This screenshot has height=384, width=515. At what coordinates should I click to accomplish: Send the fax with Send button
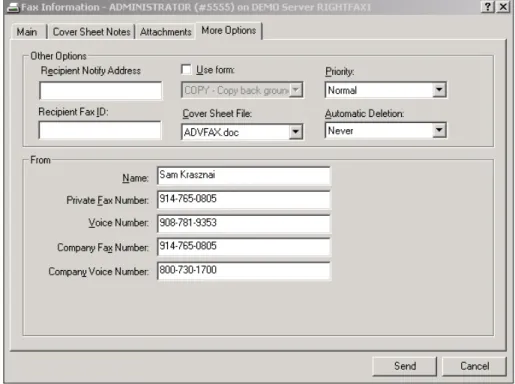(x=405, y=366)
